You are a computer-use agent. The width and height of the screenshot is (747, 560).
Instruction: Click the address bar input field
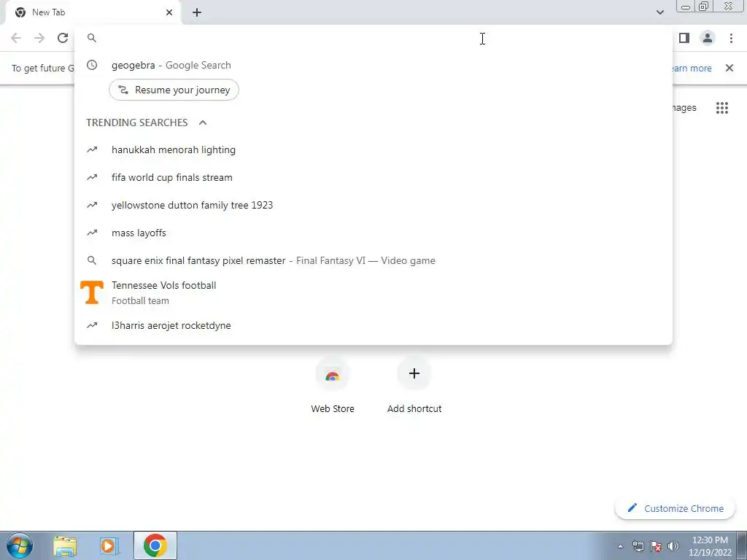click(x=373, y=38)
